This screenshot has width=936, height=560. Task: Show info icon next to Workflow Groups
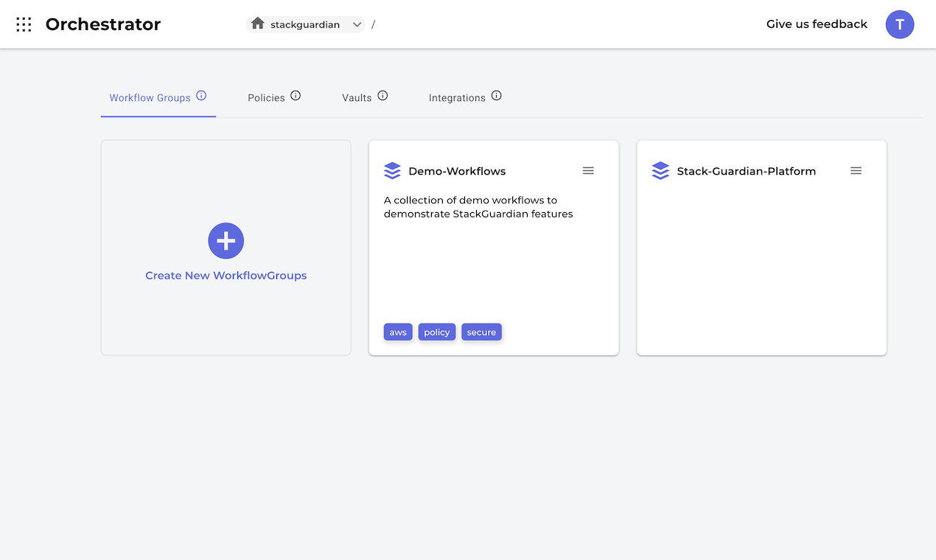click(x=201, y=96)
